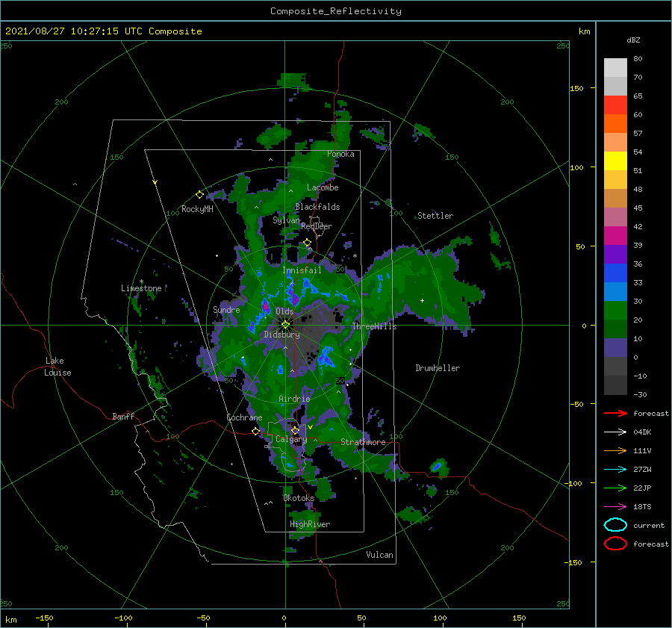Click the Innisfail town label

pos(302,270)
